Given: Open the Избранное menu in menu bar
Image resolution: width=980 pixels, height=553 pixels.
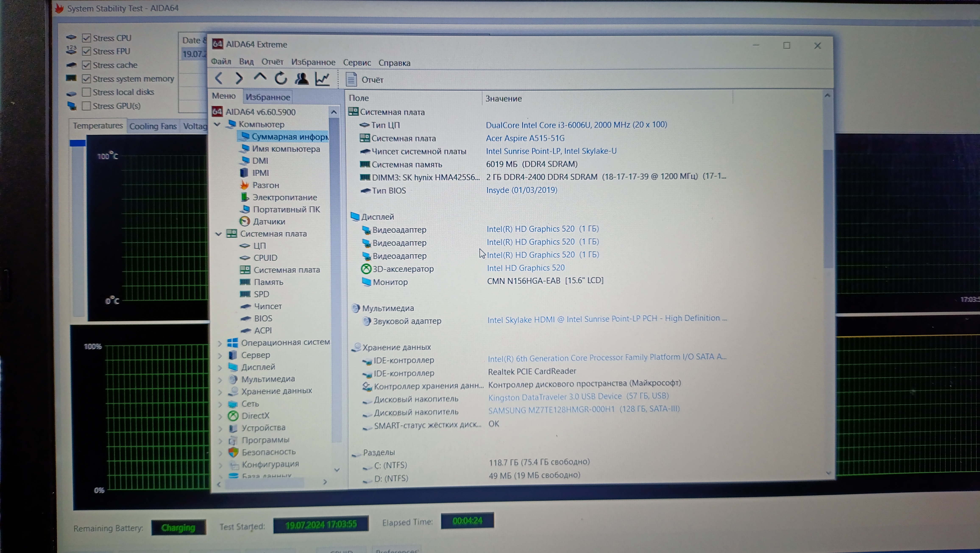Looking at the screenshot, I should coord(313,62).
